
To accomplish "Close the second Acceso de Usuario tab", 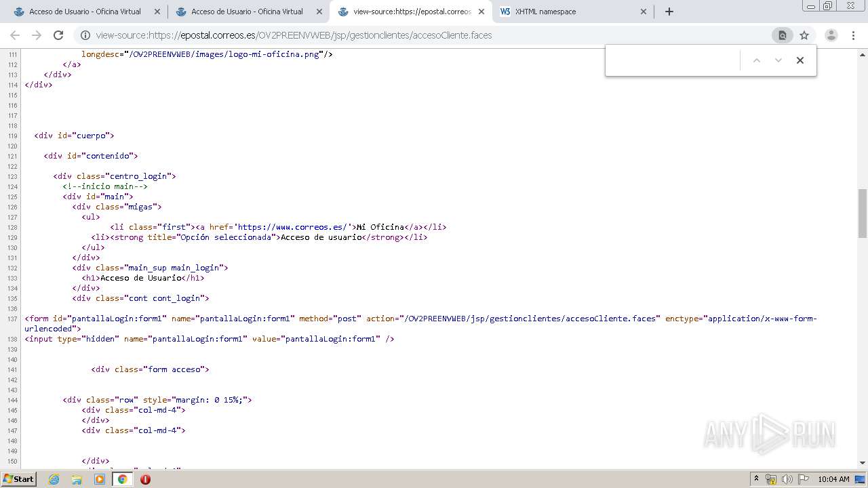I will pyautogui.click(x=319, y=12).
